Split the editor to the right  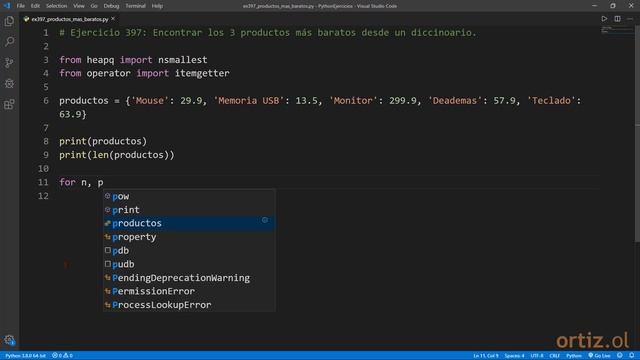(617, 19)
